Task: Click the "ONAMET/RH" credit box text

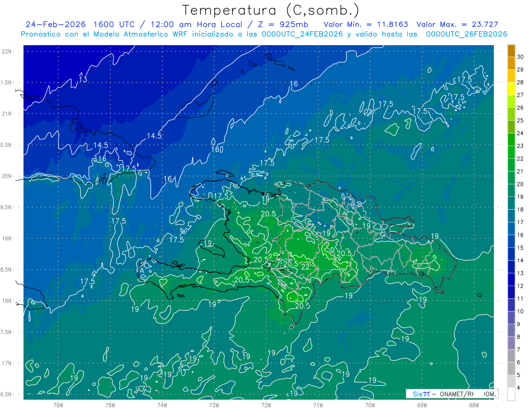Action: point(458,394)
